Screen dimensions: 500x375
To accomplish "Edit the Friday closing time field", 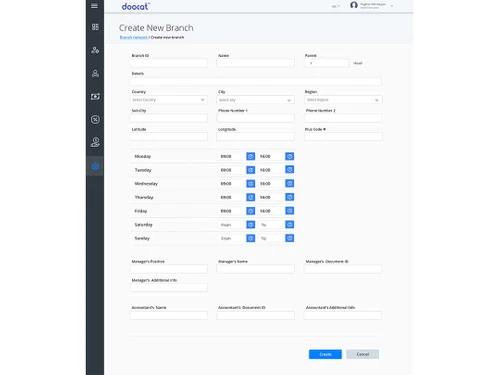I will tap(271, 211).
